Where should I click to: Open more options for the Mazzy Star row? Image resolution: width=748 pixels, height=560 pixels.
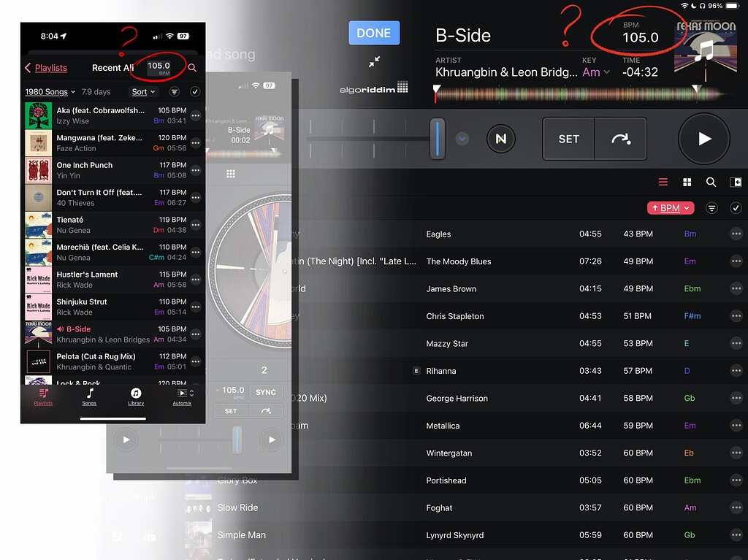click(736, 343)
